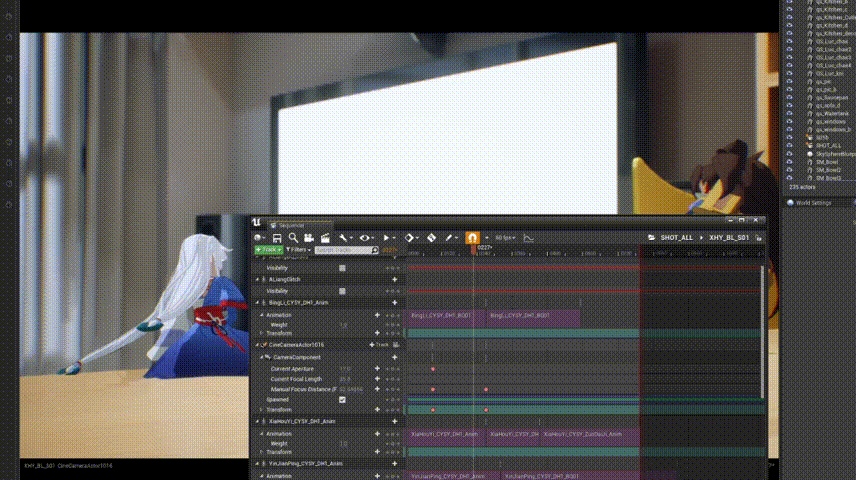Toggle the orange magnet Snapping button

click(x=472, y=238)
